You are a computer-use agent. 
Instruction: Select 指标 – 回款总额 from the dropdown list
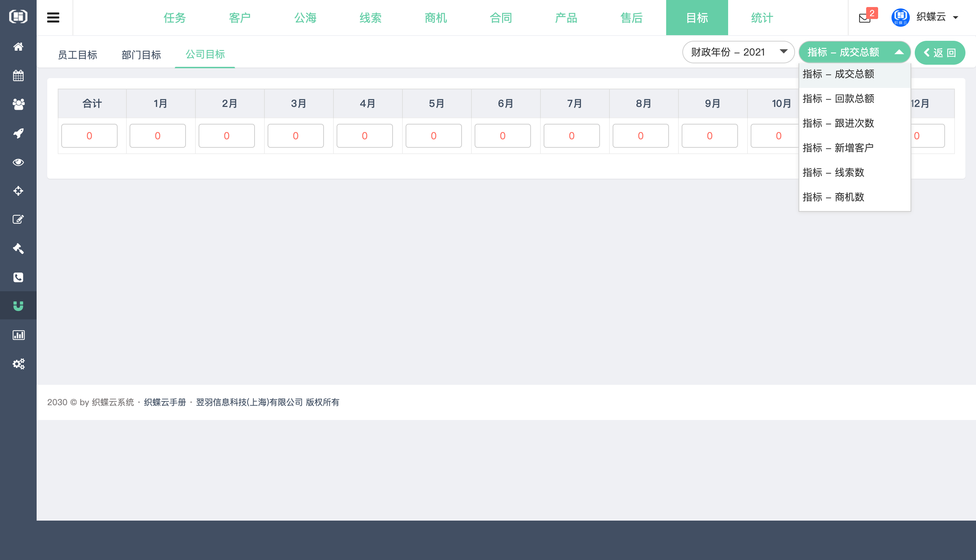tap(838, 99)
